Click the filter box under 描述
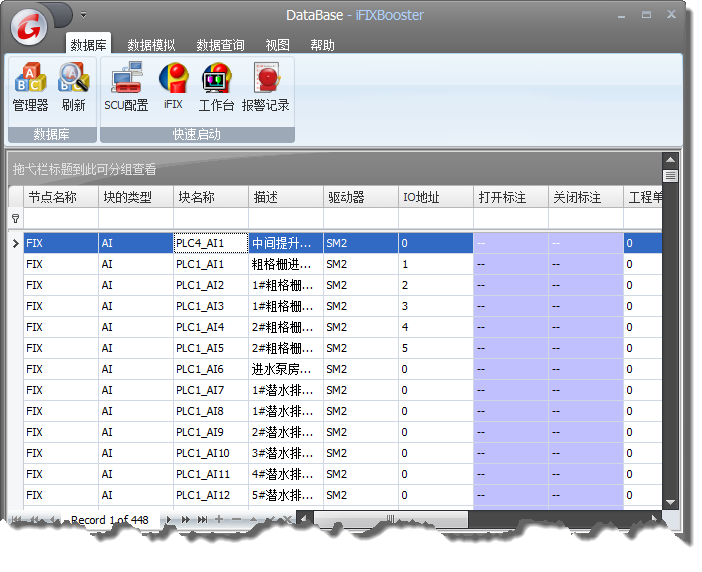This screenshot has height=572, width=702. (286, 218)
